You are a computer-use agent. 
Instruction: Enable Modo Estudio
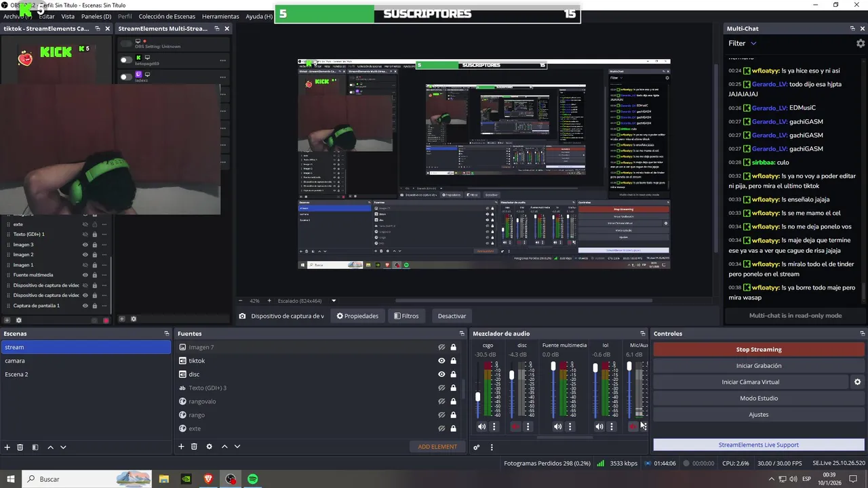pyautogui.click(x=759, y=399)
